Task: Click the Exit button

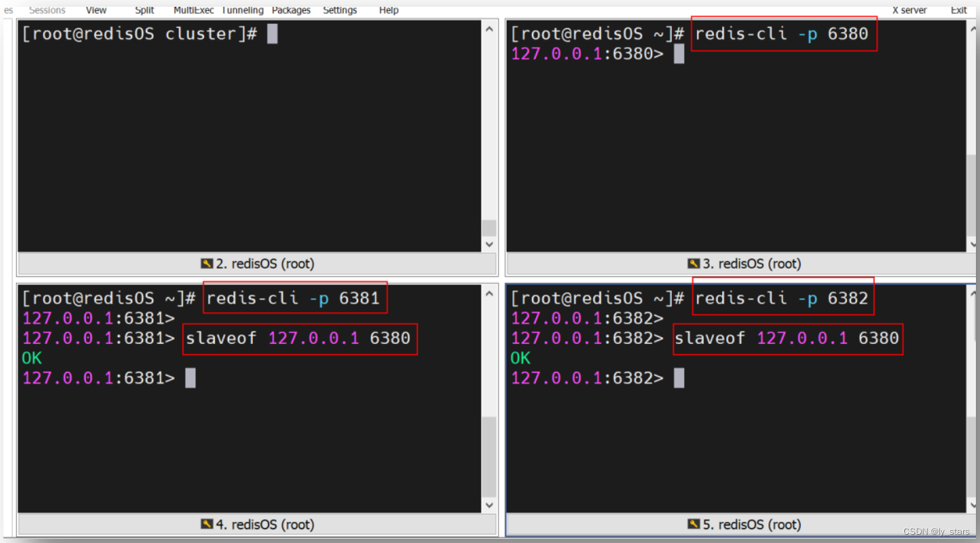Action: (x=959, y=10)
